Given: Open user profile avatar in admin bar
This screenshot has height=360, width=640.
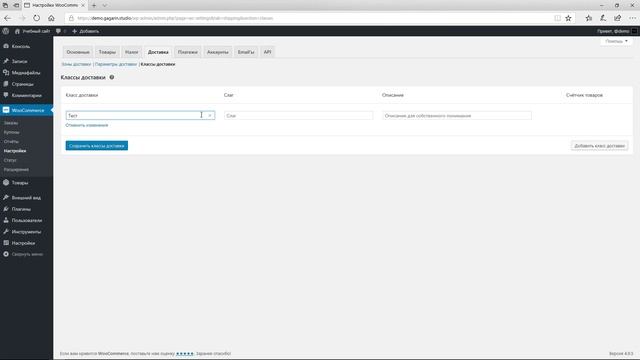Looking at the screenshot, I should click(634, 31).
